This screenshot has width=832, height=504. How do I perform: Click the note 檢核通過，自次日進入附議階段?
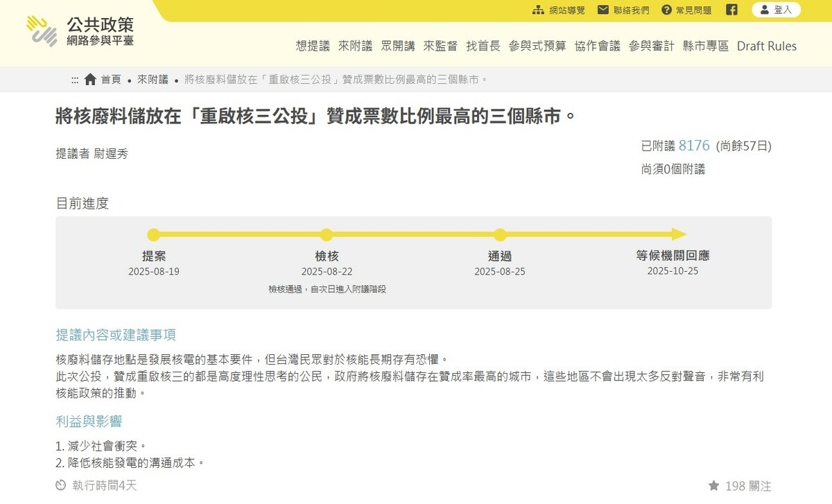point(327,289)
